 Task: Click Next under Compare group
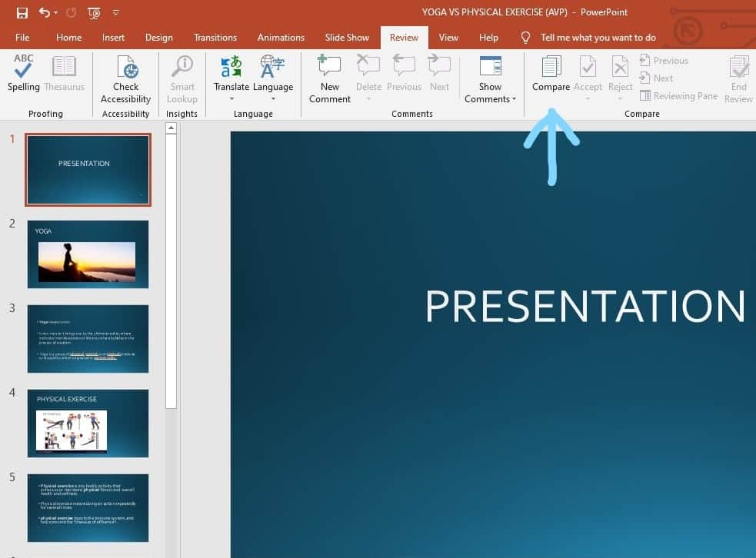pyautogui.click(x=659, y=78)
